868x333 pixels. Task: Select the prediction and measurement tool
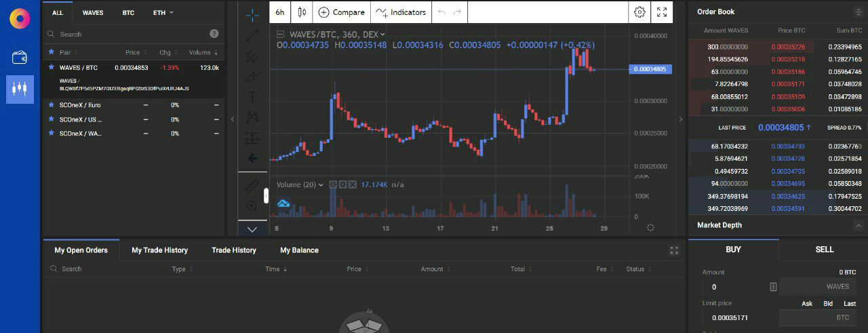coord(252,138)
